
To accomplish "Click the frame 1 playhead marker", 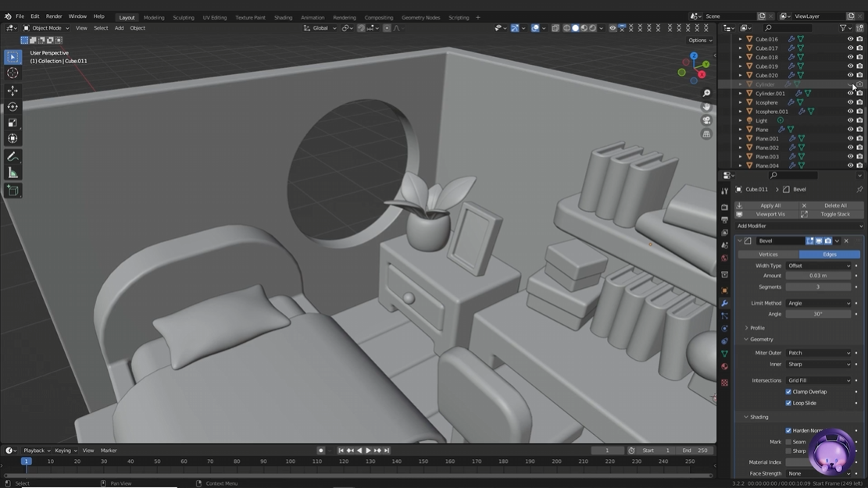I will [26, 461].
